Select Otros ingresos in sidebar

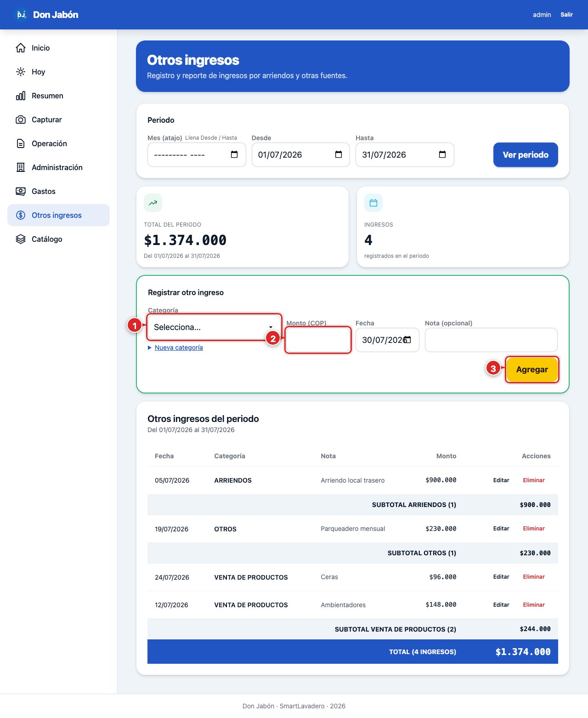(58, 215)
